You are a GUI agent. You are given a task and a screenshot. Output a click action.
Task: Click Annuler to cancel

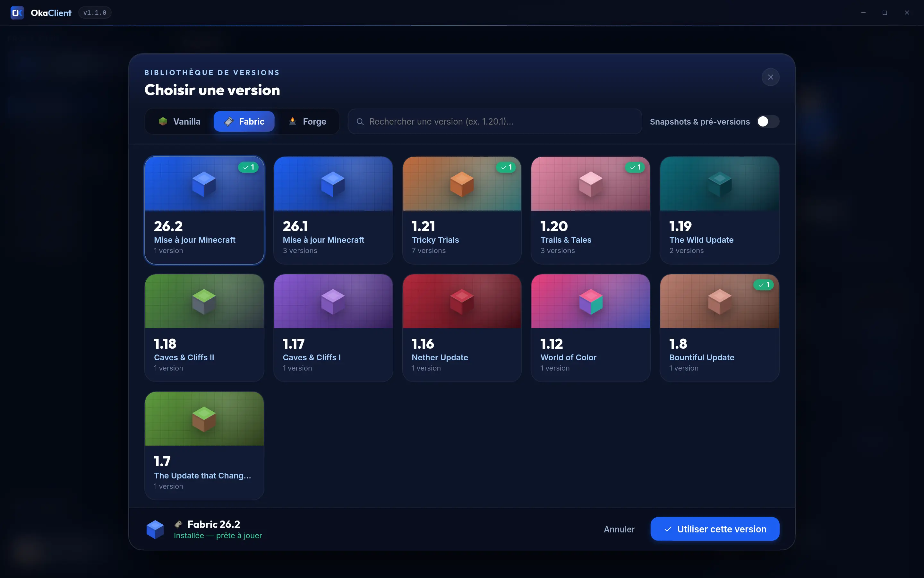point(619,529)
